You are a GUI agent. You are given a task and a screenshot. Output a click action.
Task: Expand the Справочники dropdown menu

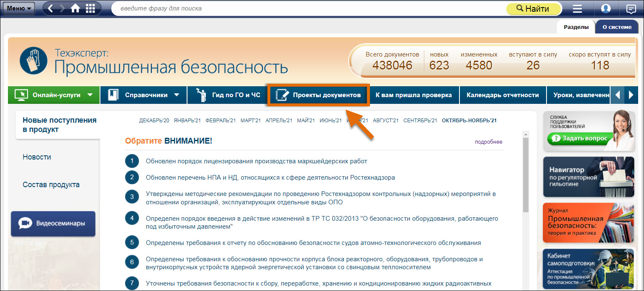pyautogui.click(x=144, y=95)
